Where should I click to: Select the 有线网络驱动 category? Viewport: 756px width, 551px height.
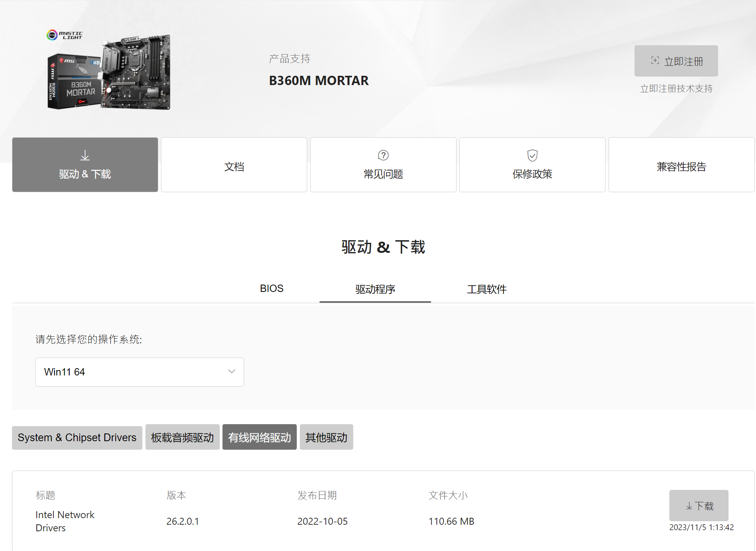tap(260, 437)
